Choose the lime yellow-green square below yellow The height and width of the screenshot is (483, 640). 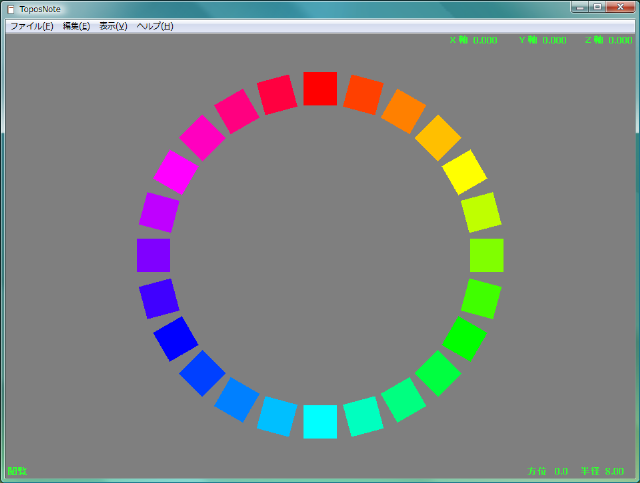pos(481,212)
